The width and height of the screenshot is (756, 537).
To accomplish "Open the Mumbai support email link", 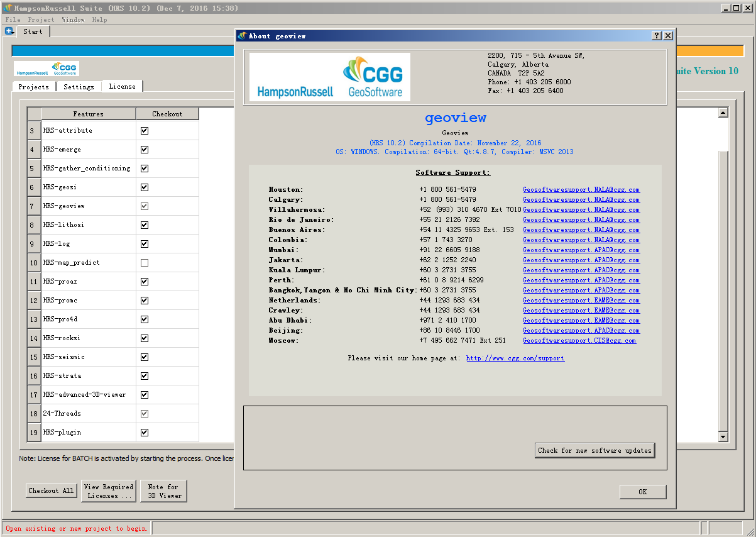I will point(581,250).
